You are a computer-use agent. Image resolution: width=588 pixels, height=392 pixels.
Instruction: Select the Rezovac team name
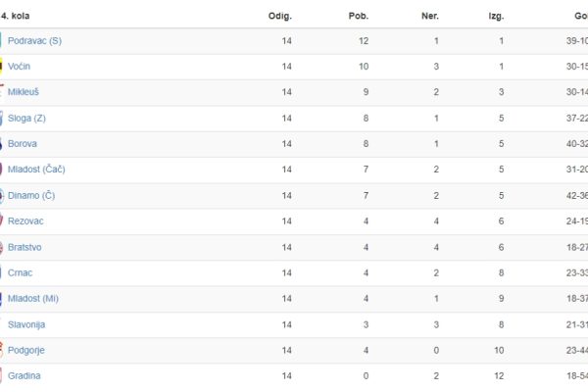(x=25, y=220)
